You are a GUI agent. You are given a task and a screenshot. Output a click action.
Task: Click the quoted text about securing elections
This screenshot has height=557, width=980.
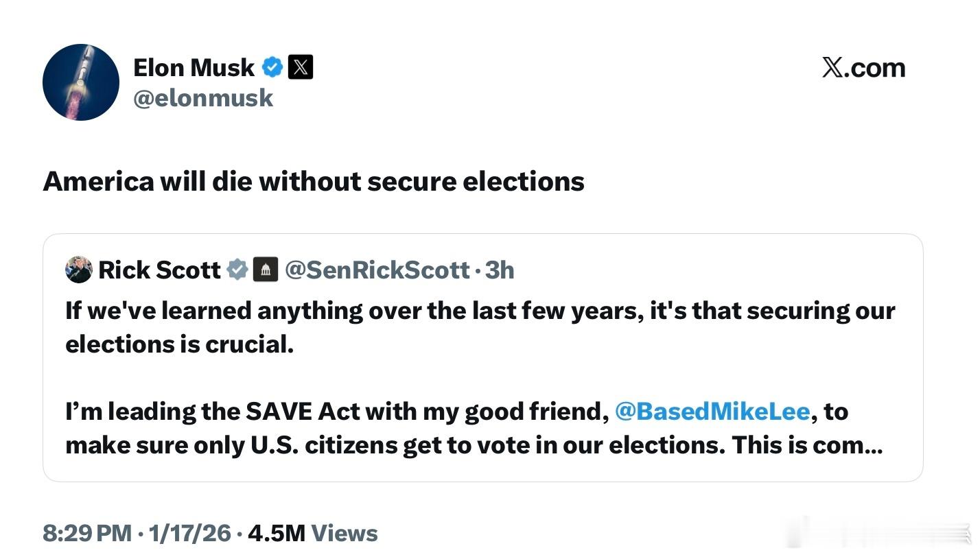[480, 311]
